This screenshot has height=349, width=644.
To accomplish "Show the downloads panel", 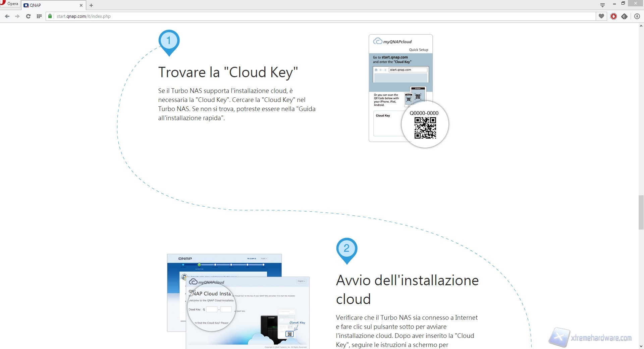I will (637, 16).
